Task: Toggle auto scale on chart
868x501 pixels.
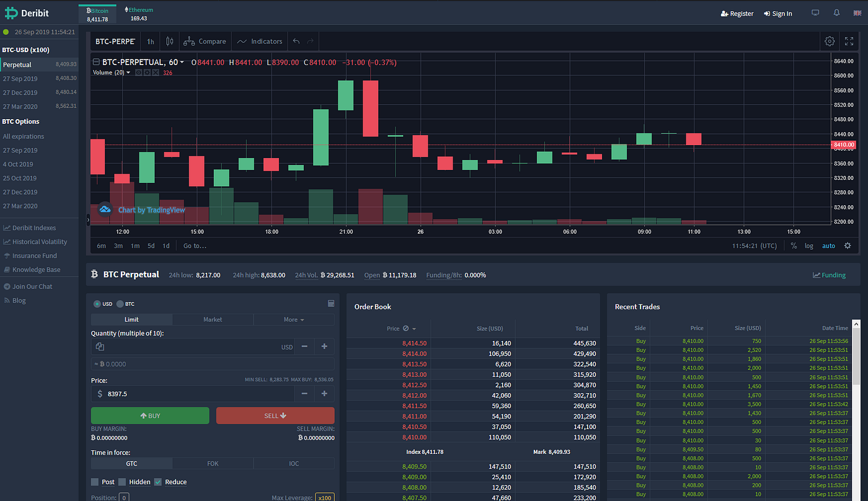Action: coord(828,246)
